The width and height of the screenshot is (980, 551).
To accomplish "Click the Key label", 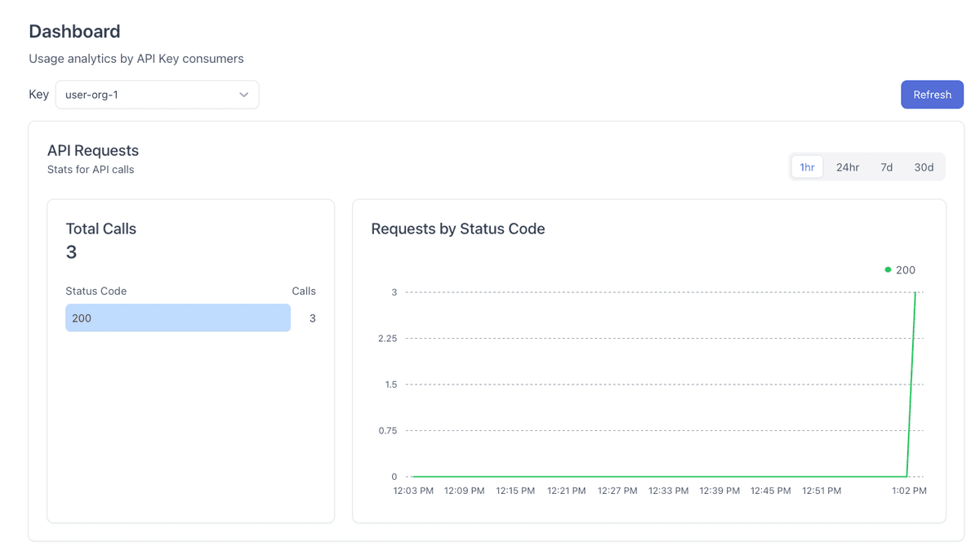I will tap(39, 95).
